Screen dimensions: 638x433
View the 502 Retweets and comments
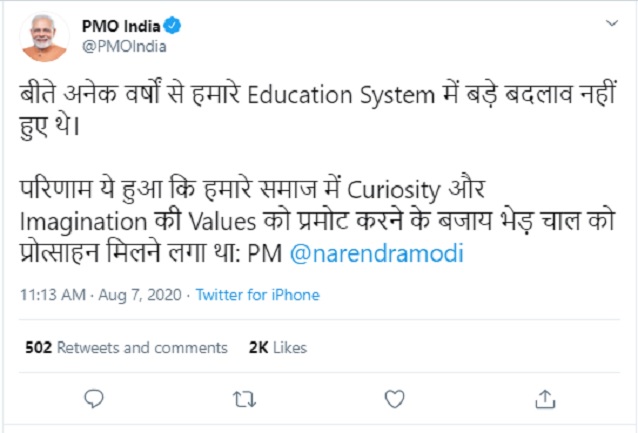click(126, 348)
